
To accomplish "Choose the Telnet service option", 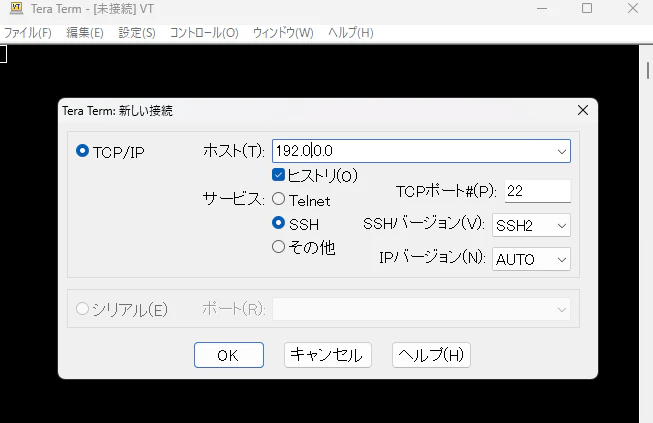I will pos(279,199).
